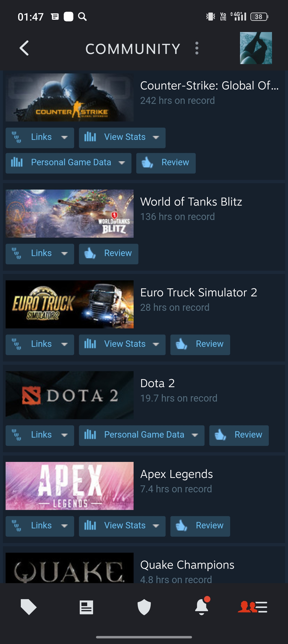Open notifications bell tab
This screenshot has width=288, height=644.
click(x=202, y=606)
